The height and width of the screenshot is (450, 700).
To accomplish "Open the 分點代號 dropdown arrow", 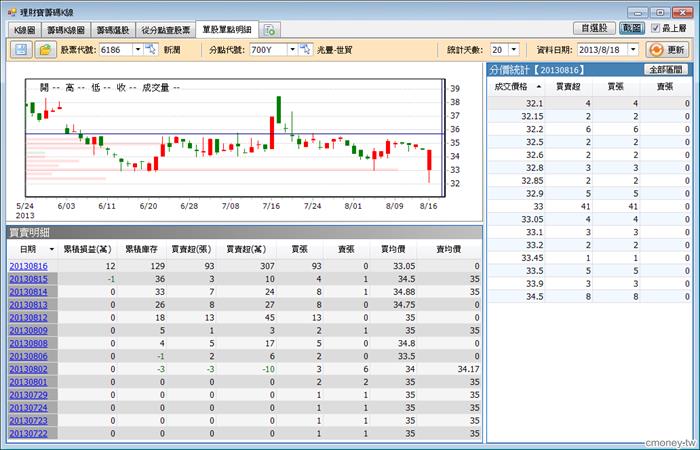I will tap(293, 50).
